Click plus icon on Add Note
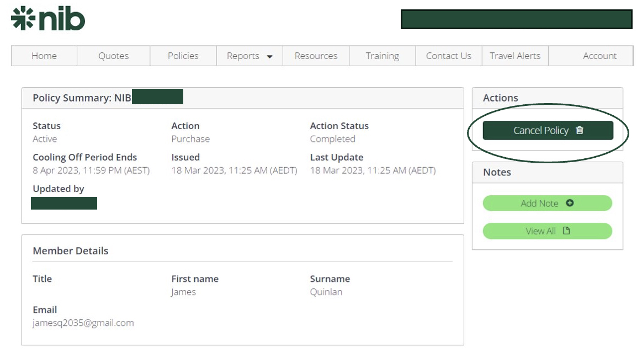The width and height of the screenshot is (637, 364). click(x=570, y=203)
